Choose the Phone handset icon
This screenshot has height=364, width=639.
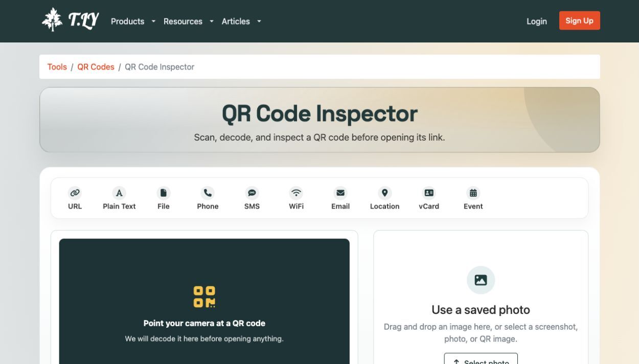click(208, 193)
